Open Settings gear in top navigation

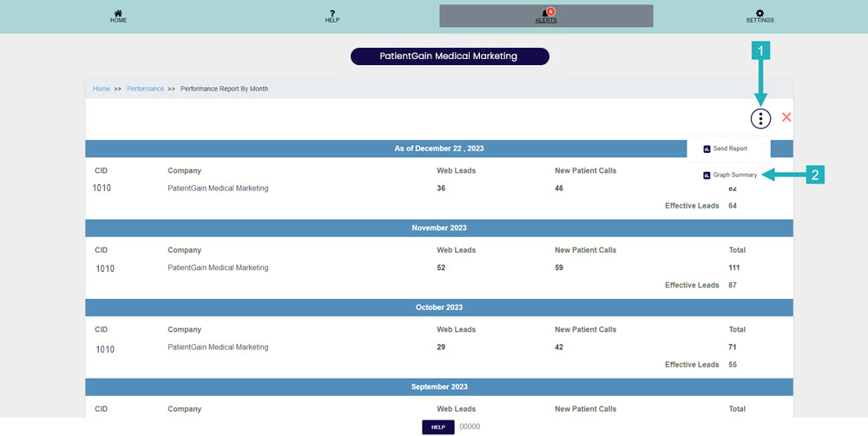pyautogui.click(x=759, y=16)
